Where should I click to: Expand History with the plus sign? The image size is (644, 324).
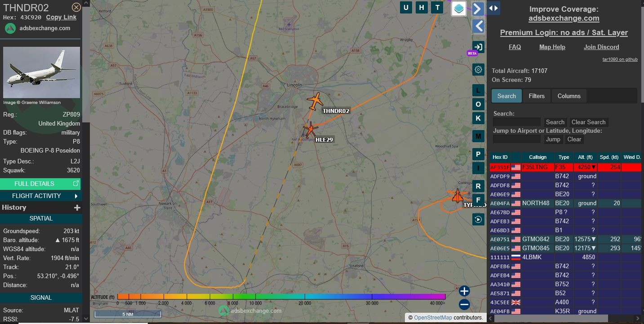tap(77, 207)
